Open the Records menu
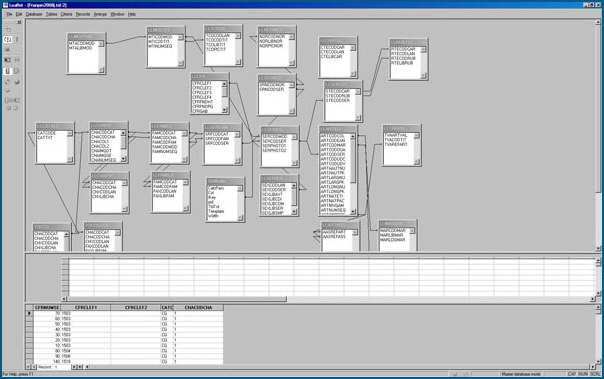Image resolution: width=604 pixels, height=379 pixels. pos(83,14)
